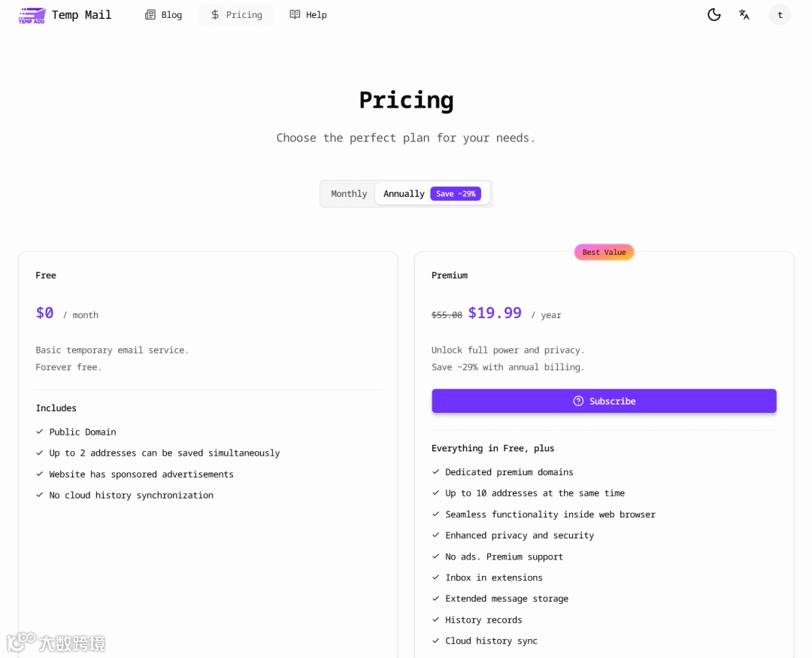Click the checkmark next to Public Domain
Viewport: 812px width, 658px height.
coord(40,432)
